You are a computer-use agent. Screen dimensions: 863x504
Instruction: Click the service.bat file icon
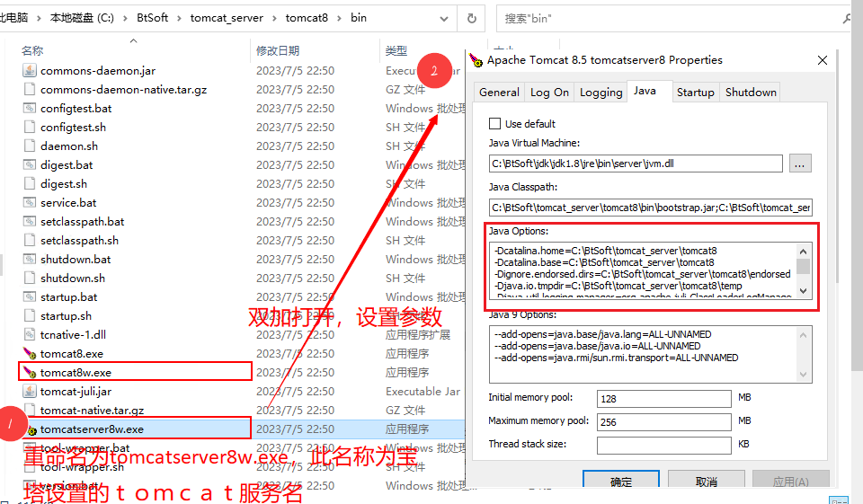(29, 202)
